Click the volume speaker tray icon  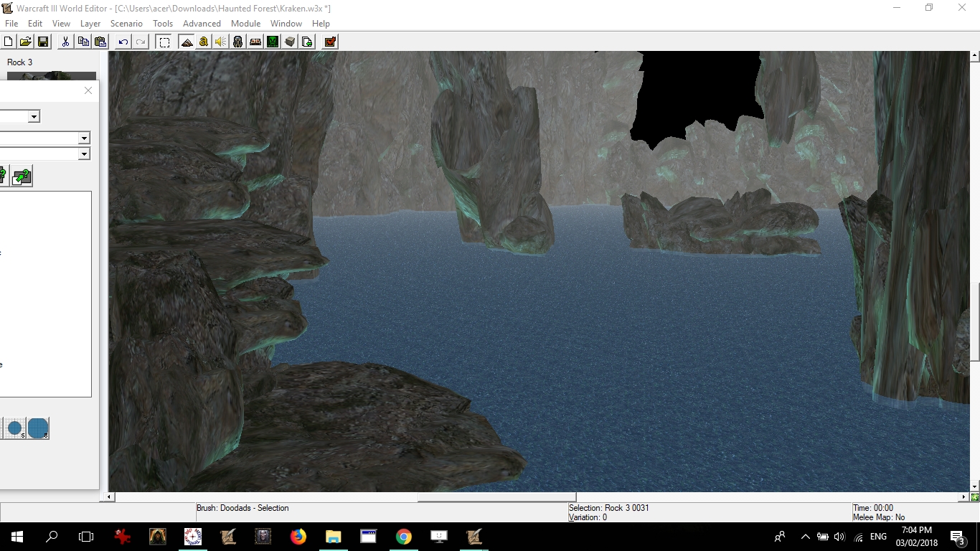pyautogui.click(x=840, y=537)
